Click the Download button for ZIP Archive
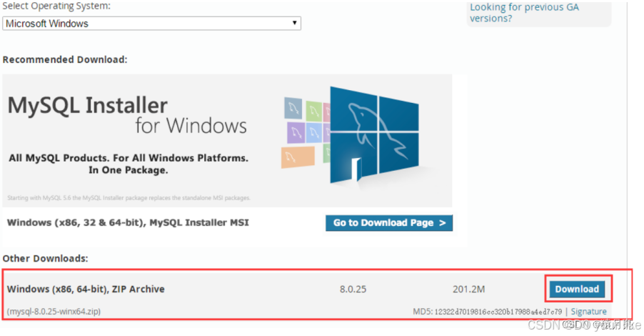 [x=577, y=289]
